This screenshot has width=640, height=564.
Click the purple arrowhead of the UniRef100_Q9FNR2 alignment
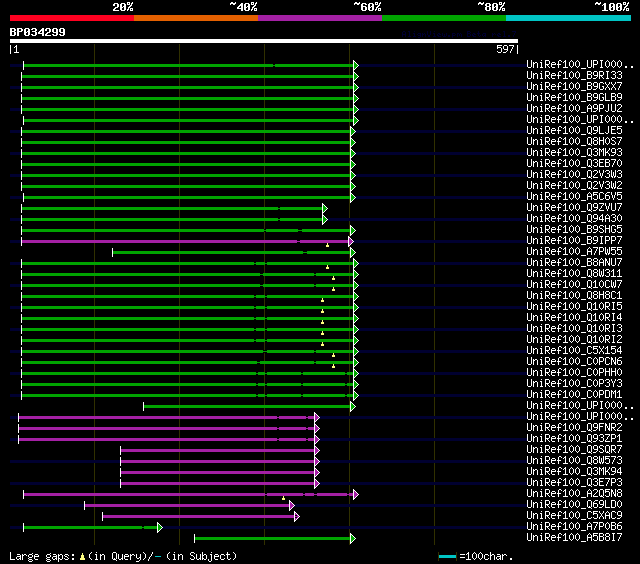[316, 428]
